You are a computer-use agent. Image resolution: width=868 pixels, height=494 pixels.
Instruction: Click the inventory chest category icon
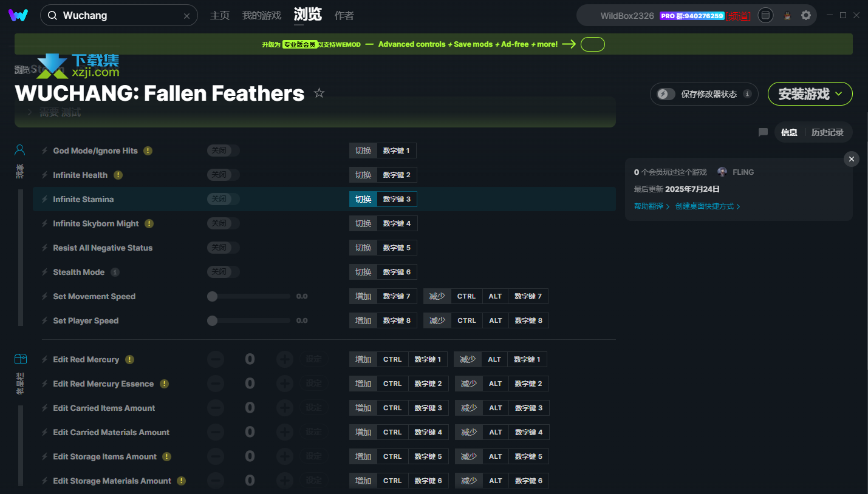point(20,359)
